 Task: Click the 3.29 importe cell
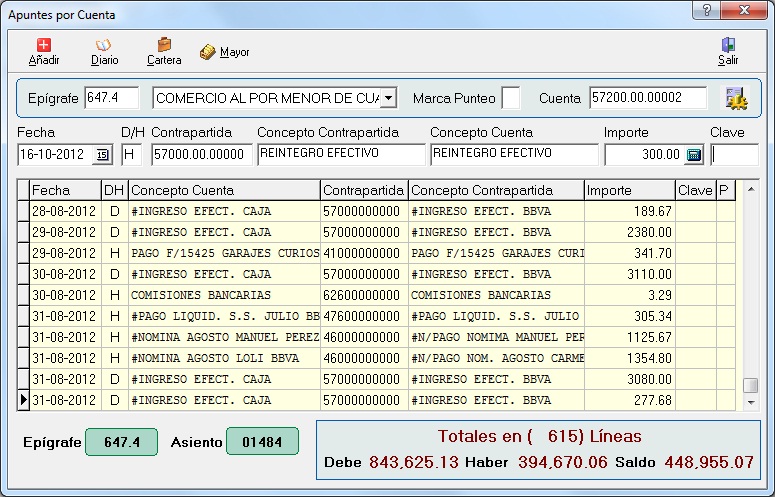(630, 295)
